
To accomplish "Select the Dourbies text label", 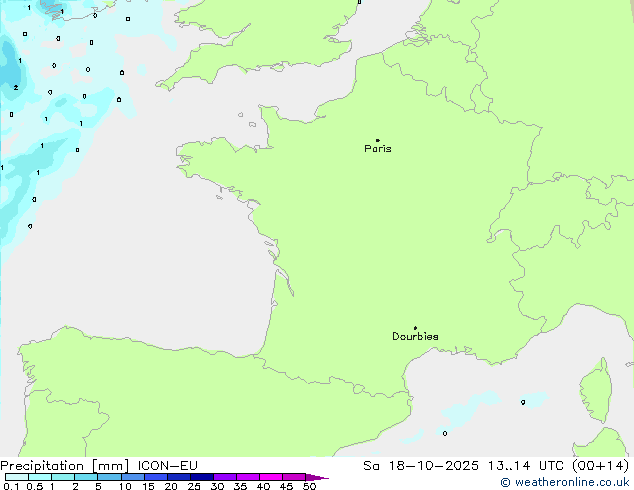I will [415, 337].
